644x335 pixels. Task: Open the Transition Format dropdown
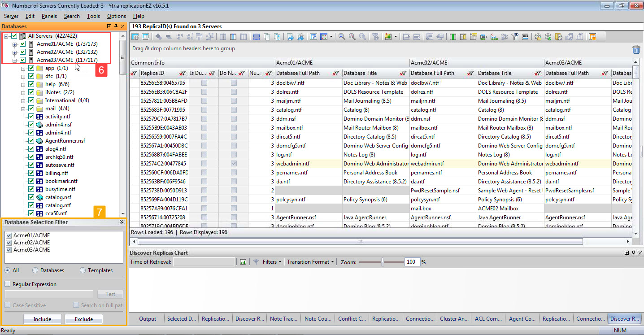310,261
